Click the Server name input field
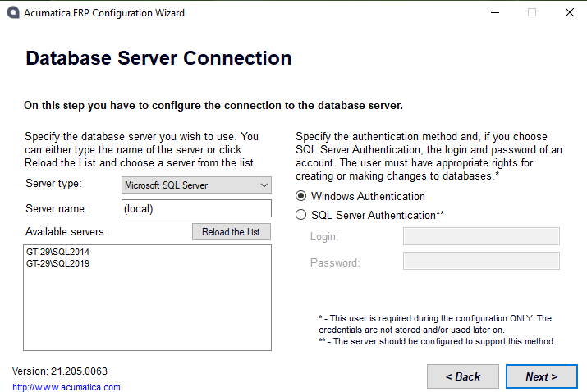Screen dimensions: 587x392 tap(196, 208)
